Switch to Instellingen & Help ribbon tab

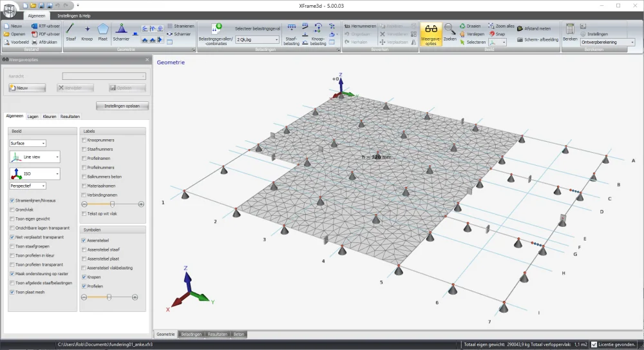[x=74, y=15]
